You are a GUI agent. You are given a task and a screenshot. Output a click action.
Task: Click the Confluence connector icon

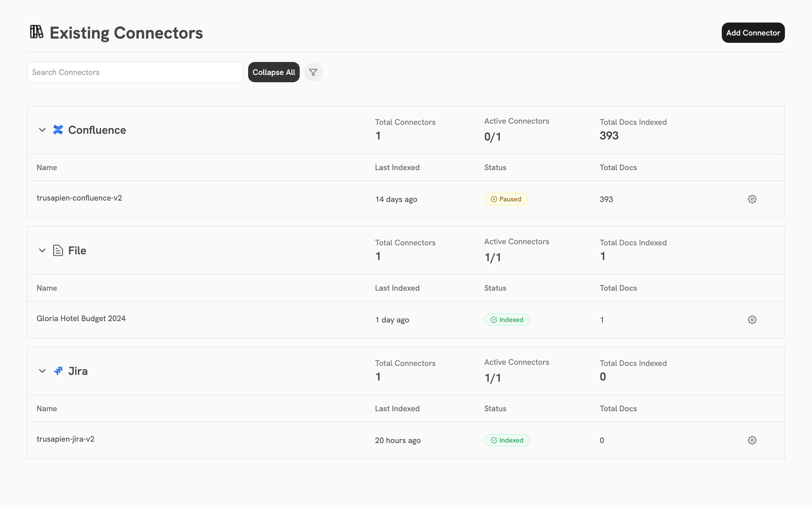click(58, 130)
